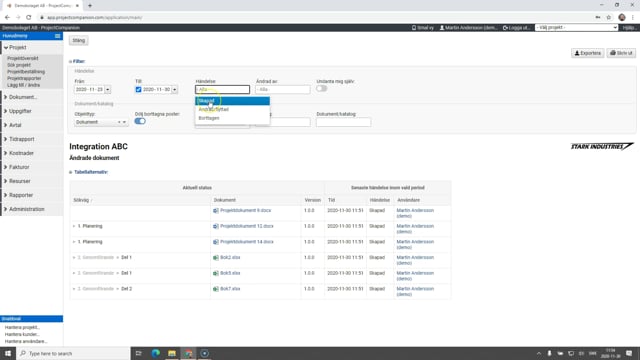640x360 pixels.
Task: Click the Exportera button
Action: [587, 53]
